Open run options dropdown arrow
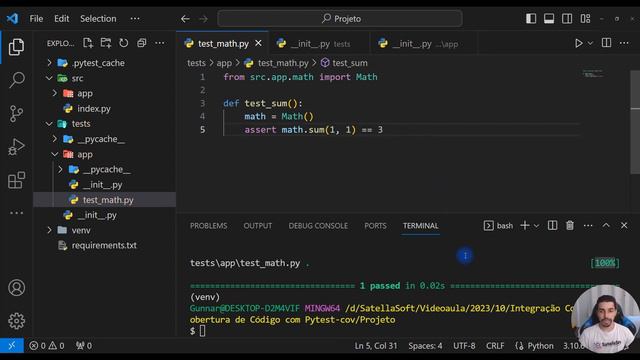 [590, 43]
